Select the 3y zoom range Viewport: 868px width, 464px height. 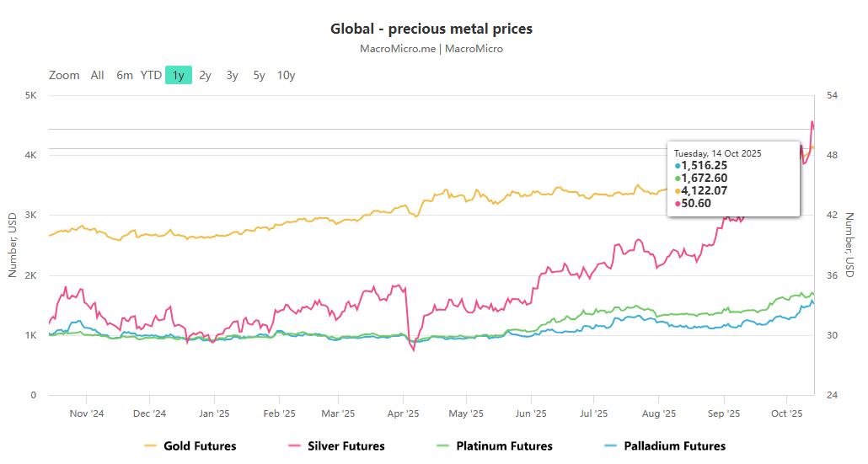point(233,75)
